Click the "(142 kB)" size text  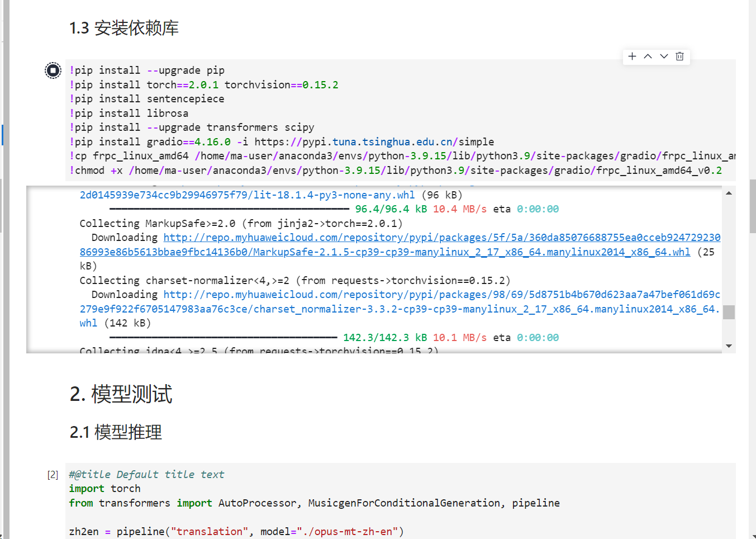pos(127,323)
